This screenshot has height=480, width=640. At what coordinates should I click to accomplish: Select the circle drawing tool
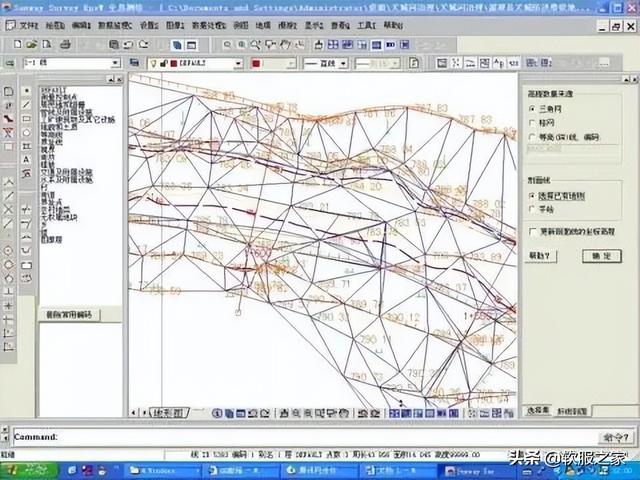point(27,132)
